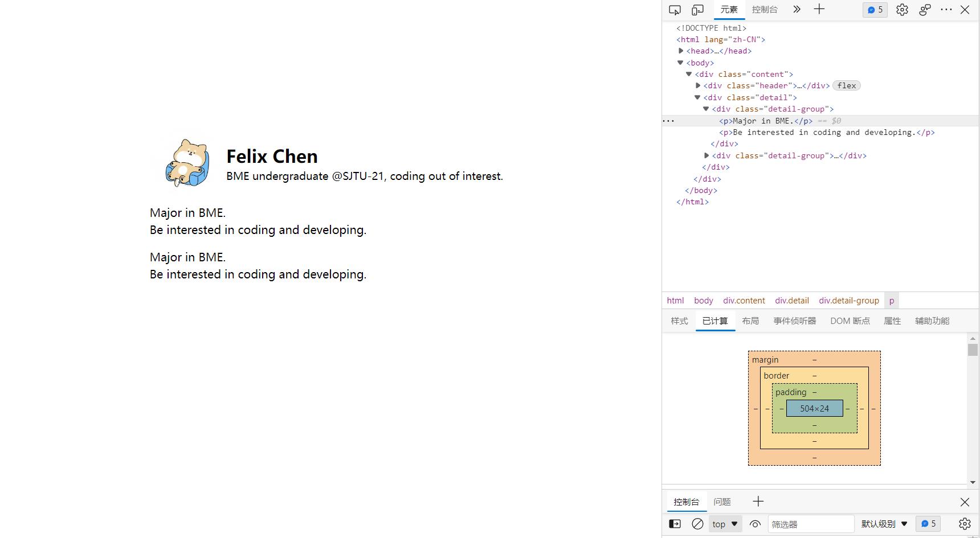This screenshot has height=538, width=980.
Task: Open console settings gear at bottom
Action: 965,524
